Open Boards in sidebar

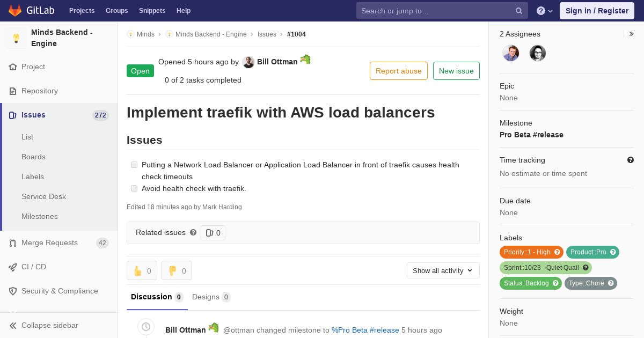point(33,157)
